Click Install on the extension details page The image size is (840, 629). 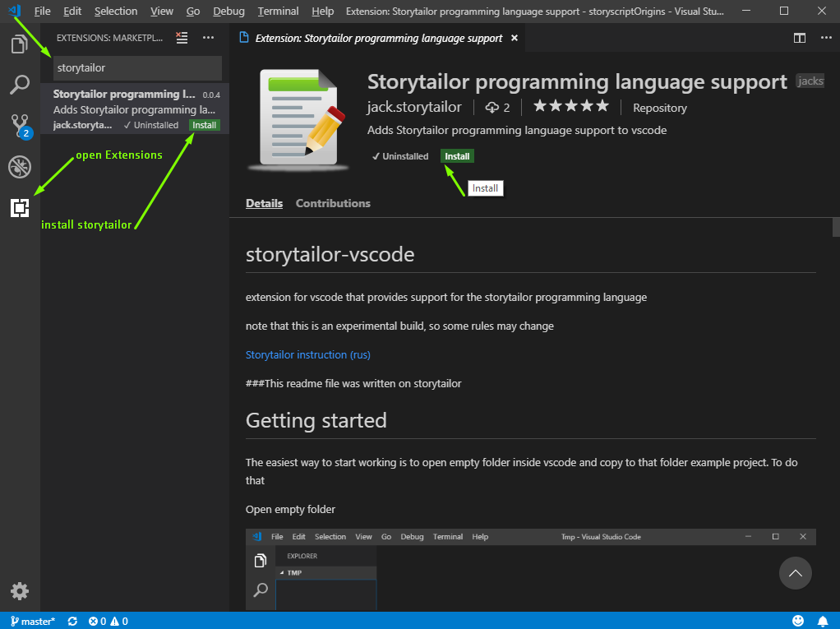(457, 156)
